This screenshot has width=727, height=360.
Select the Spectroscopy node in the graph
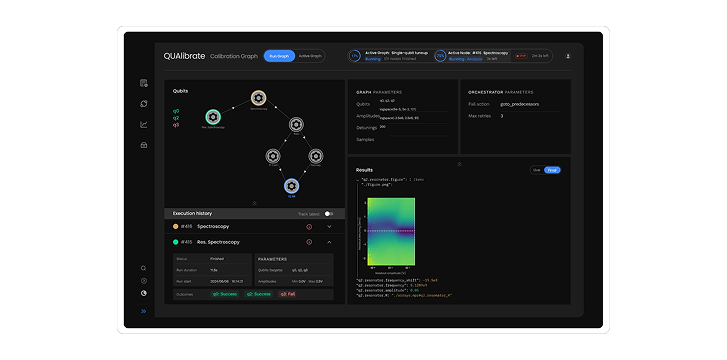pos(258,98)
